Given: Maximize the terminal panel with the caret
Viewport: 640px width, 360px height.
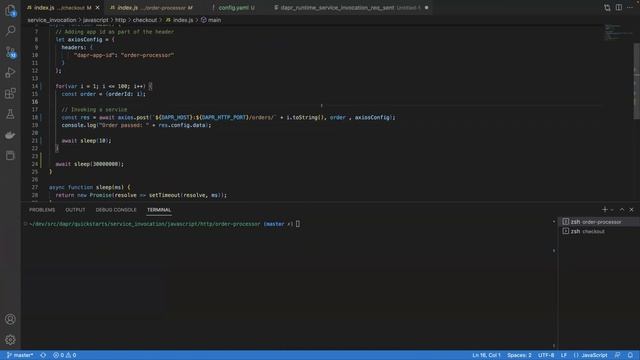Looking at the screenshot, I should pyautogui.click(x=622, y=209).
